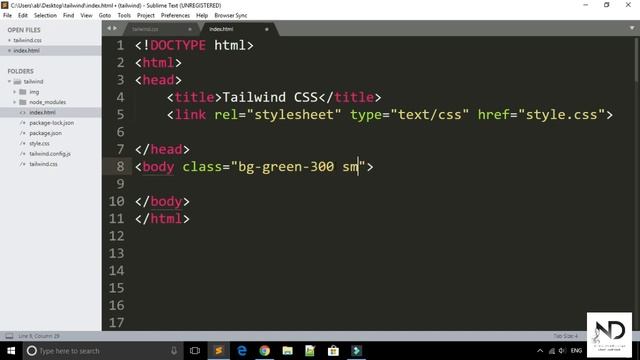
Task: Click file icon beside style.css
Action: 23,143
